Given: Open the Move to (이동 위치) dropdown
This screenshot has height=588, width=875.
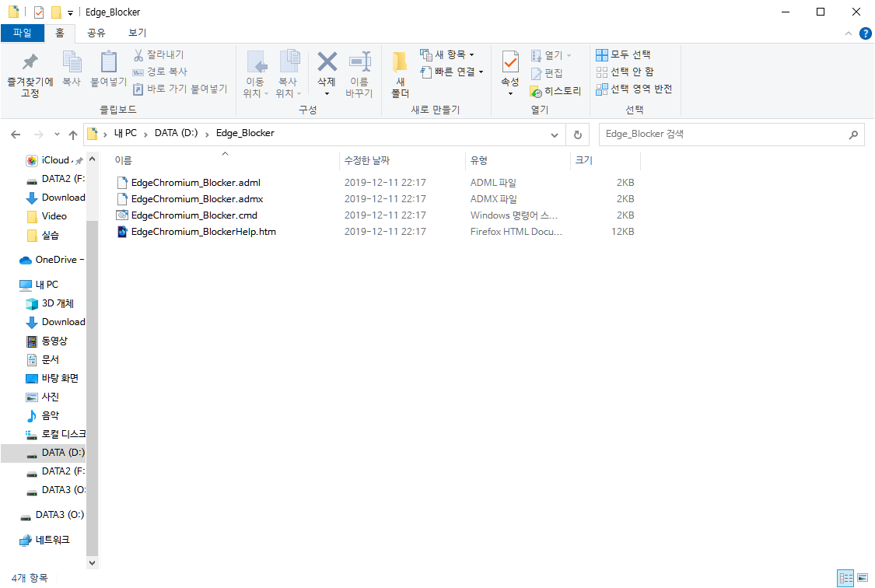Looking at the screenshot, I should (256, 74).
